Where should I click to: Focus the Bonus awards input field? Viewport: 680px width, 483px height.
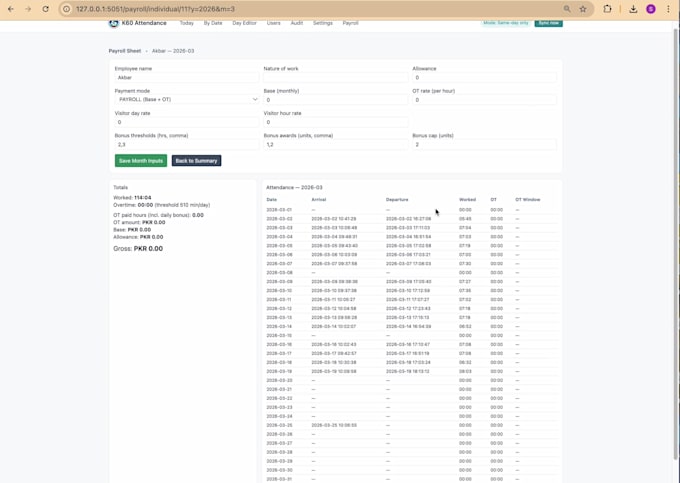[336, 144]
